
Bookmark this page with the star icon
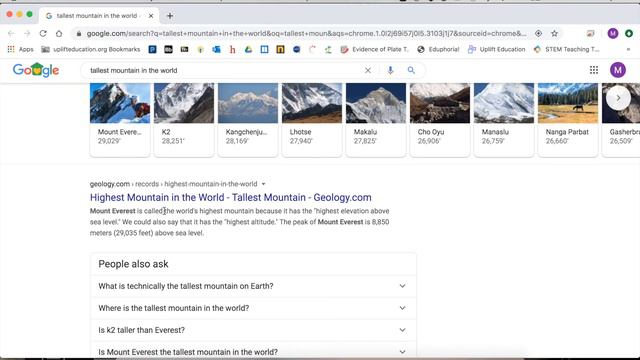tap(554, 33)
